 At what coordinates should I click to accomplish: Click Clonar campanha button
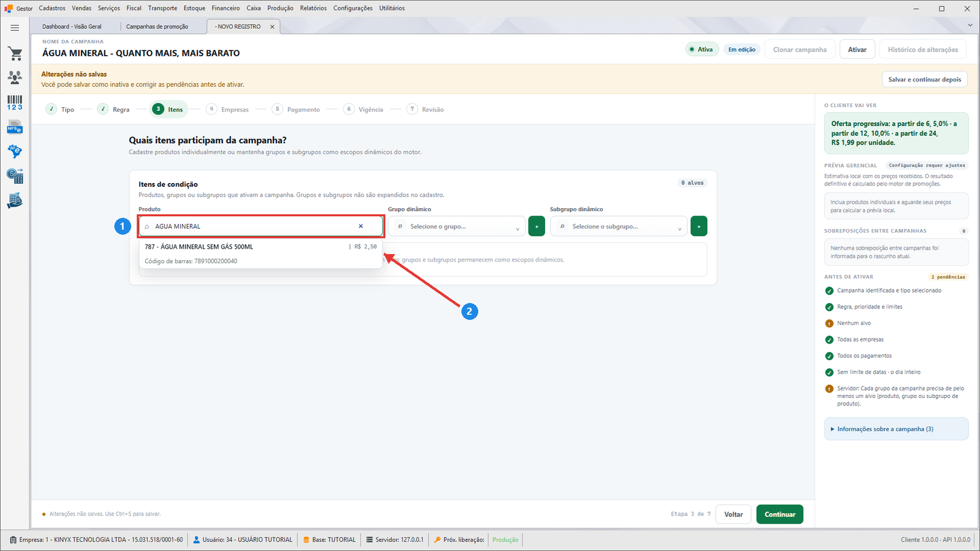click(800, 50)
